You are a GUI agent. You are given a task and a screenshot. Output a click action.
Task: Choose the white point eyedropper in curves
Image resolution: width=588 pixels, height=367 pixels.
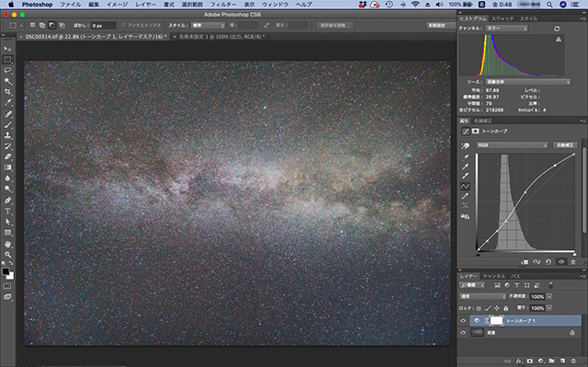466,176
